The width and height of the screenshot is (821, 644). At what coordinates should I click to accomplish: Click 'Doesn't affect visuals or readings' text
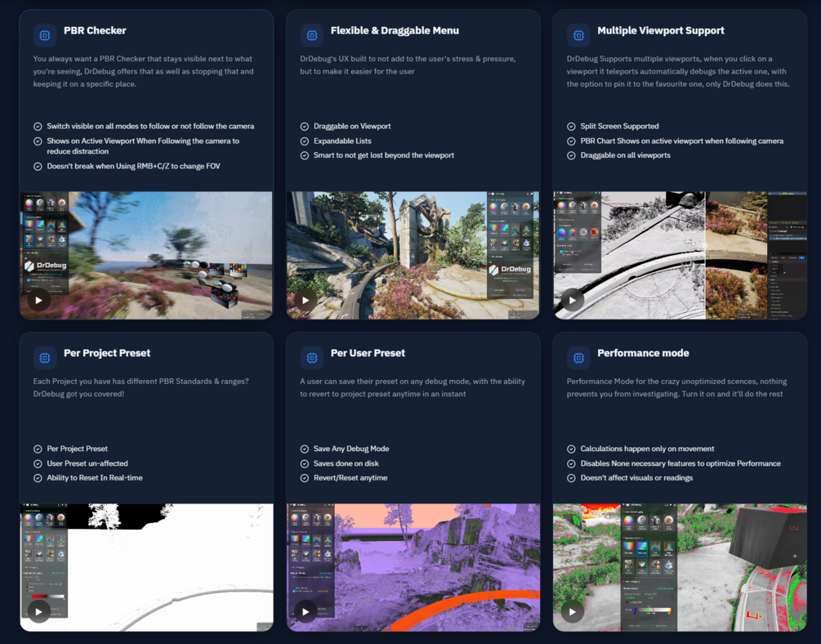636,478
